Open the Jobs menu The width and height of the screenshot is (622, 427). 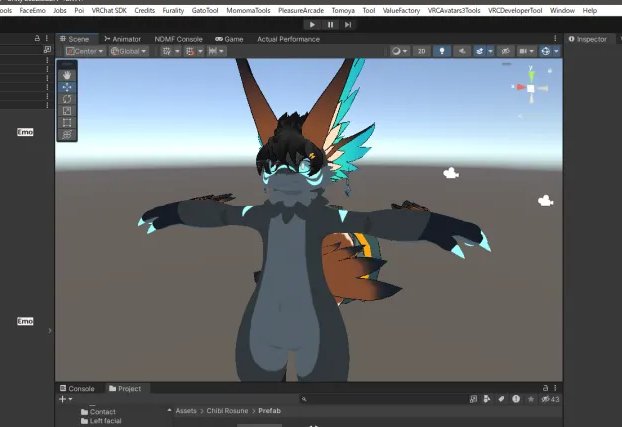click(x=60, y=10)
